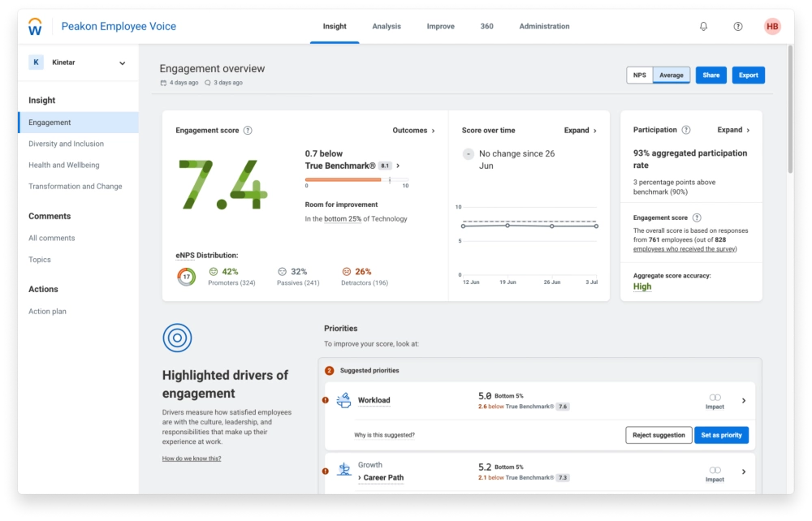Click the HB profile avatar

pyautogui.click(x=771, y=26)
